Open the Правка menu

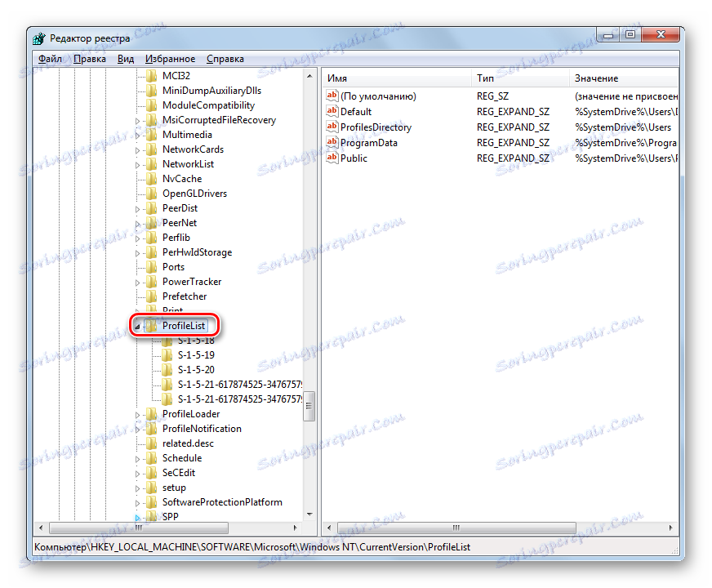[90, 59]
